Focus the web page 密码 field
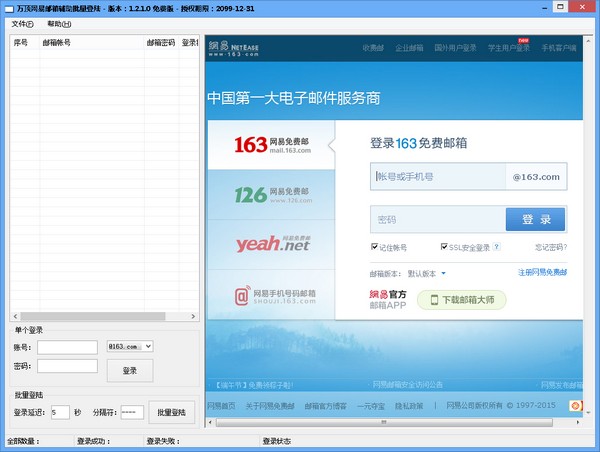Viewport: 600px width, 452px height. point(438,219)
